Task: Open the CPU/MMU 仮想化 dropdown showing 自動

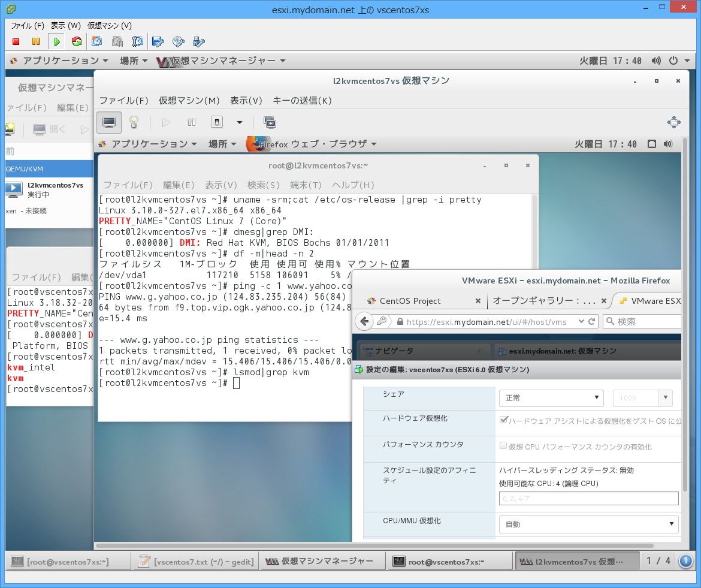Action: pyautogui.click(x=589, y=524)
